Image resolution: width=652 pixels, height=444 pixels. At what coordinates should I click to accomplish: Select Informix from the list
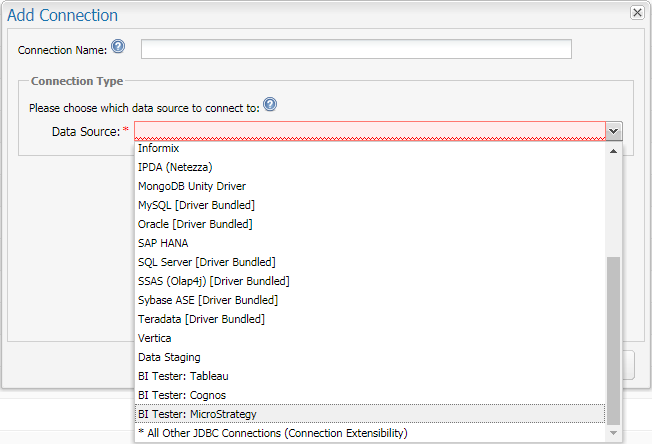coord(159,148)
